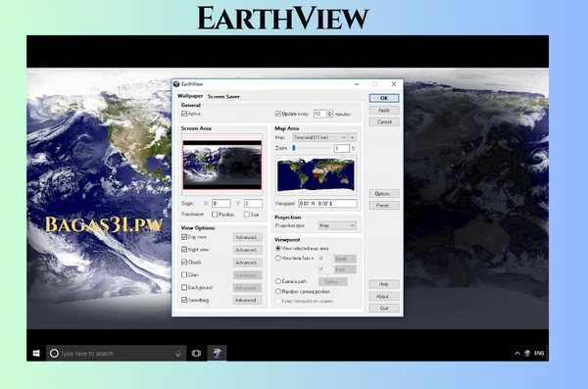Click the Type here to search box
The width and height of the screenshot is (588, 389).
116,353
